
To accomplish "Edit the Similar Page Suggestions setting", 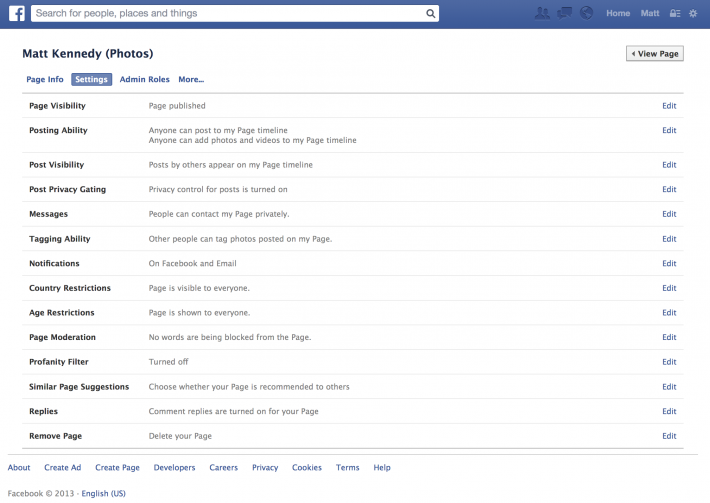I will coord(669,387).
